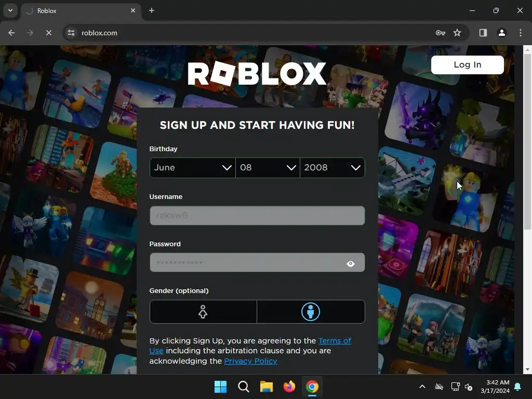This screenshot has width=532, height=399.
Task: Show the password with the eye icon
Action: 351,263
